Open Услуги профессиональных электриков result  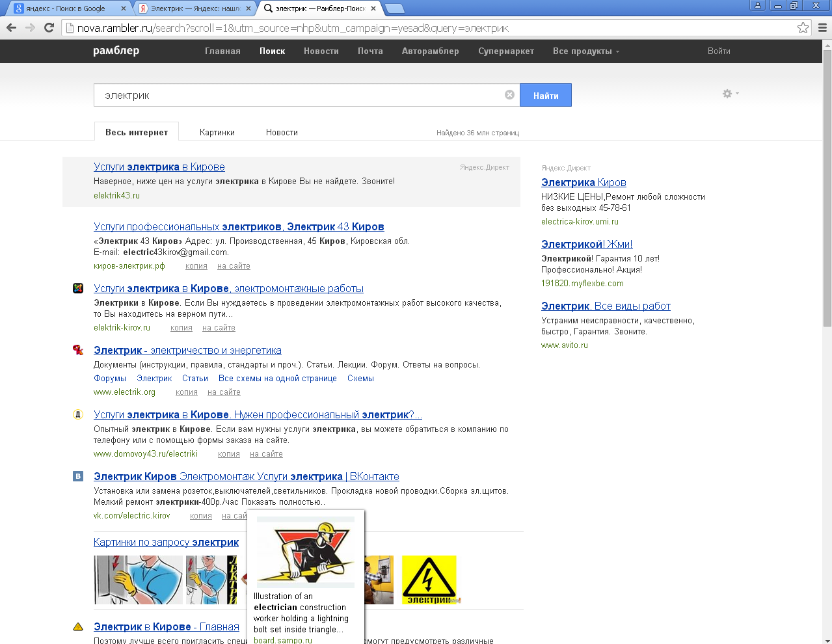pyautogui.click(x=239, y=226)
